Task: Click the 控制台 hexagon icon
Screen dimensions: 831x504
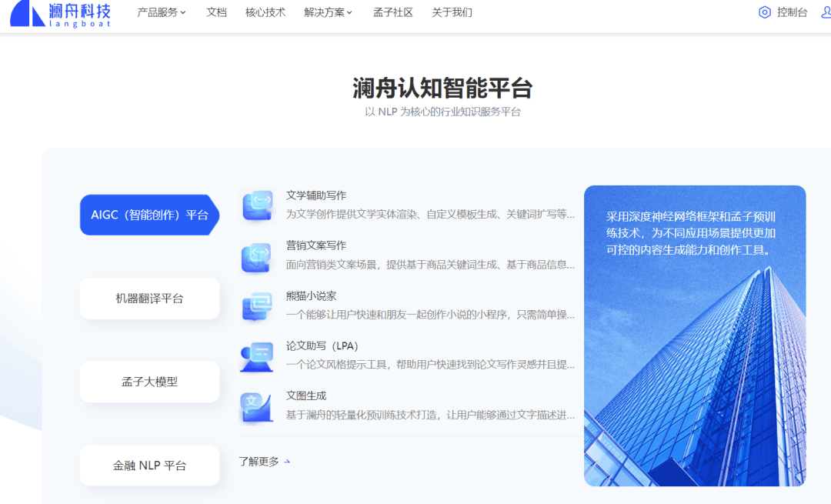Action: tap(764, 12)
